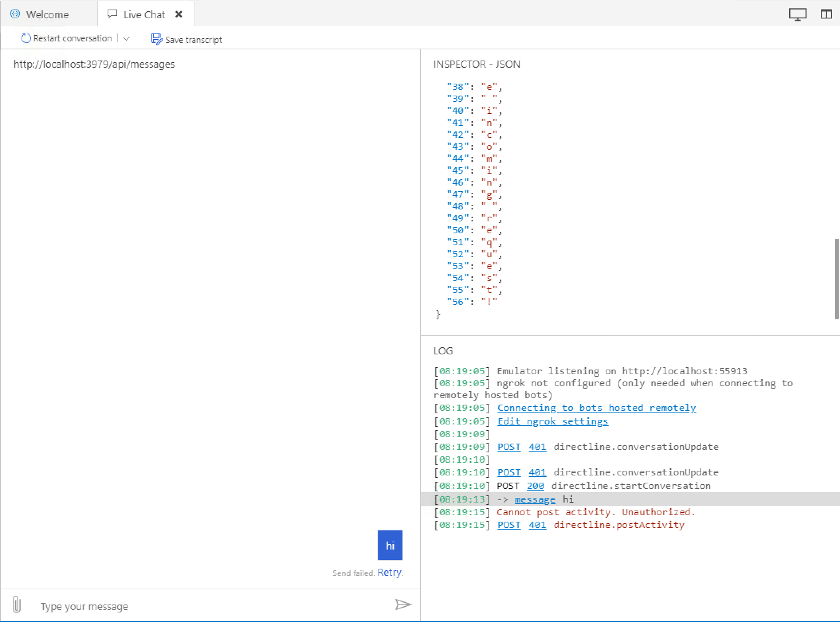Select the Live Chat tab
The image size is (840, 622).
[x=144, y=15]
